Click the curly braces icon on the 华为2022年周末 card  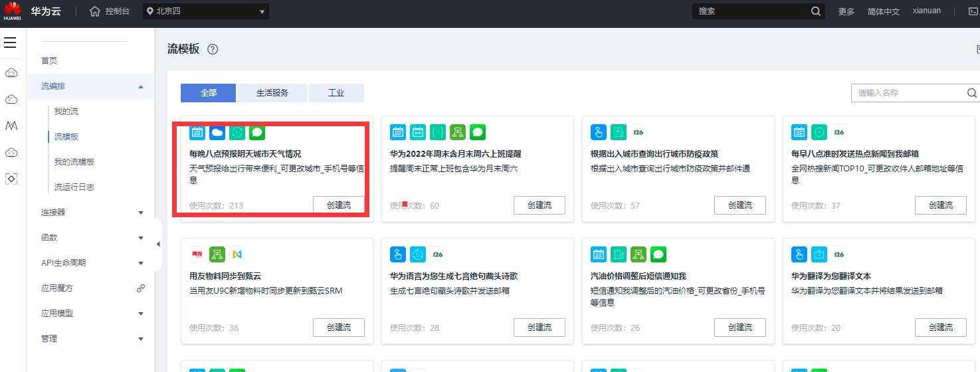[438, 132]
